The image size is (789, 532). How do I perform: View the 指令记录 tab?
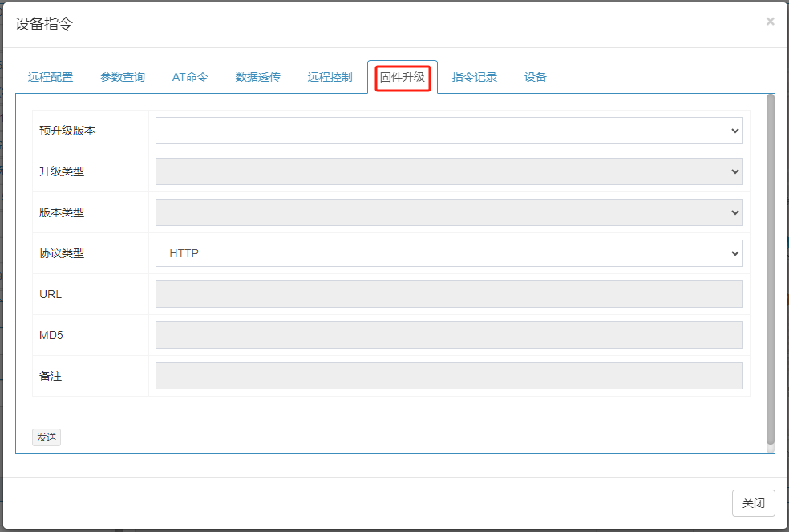475,78
